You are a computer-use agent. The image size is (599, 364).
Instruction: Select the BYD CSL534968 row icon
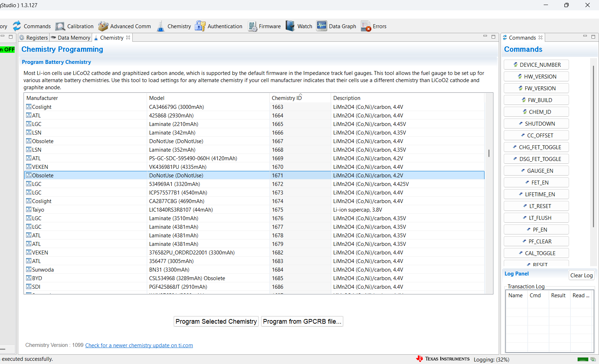pos(29,278)
